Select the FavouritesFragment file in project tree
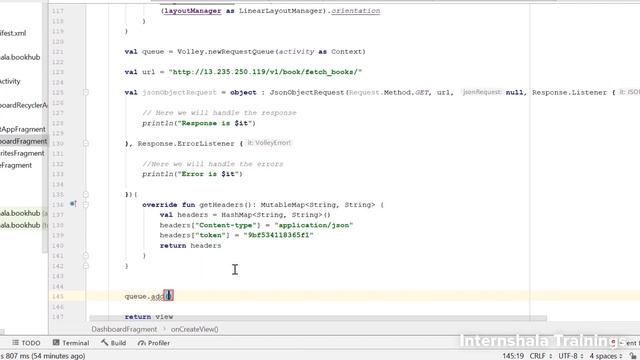This screenshot has height=360, width=640. 22,153
